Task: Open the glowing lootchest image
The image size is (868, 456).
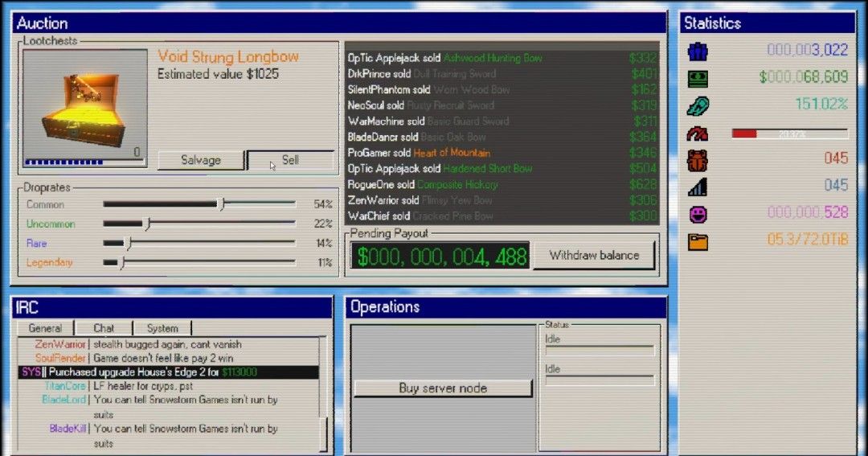Action: pos(84,108)
